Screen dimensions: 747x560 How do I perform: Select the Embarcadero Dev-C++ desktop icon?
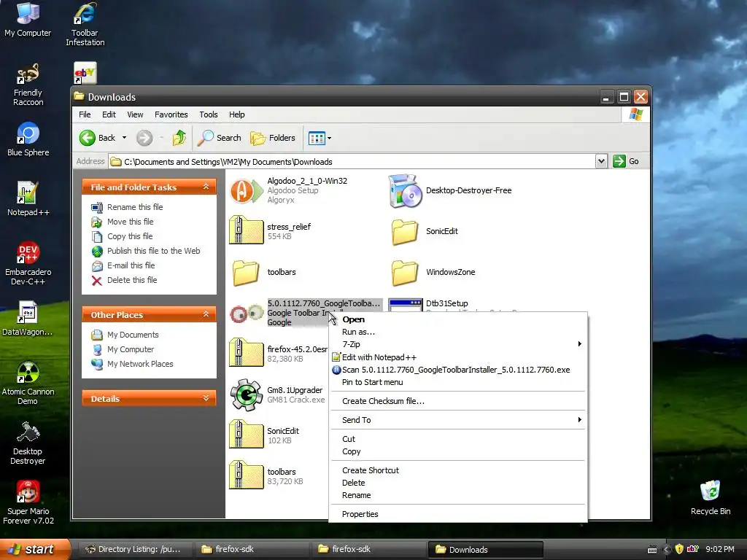click(28, 262)
